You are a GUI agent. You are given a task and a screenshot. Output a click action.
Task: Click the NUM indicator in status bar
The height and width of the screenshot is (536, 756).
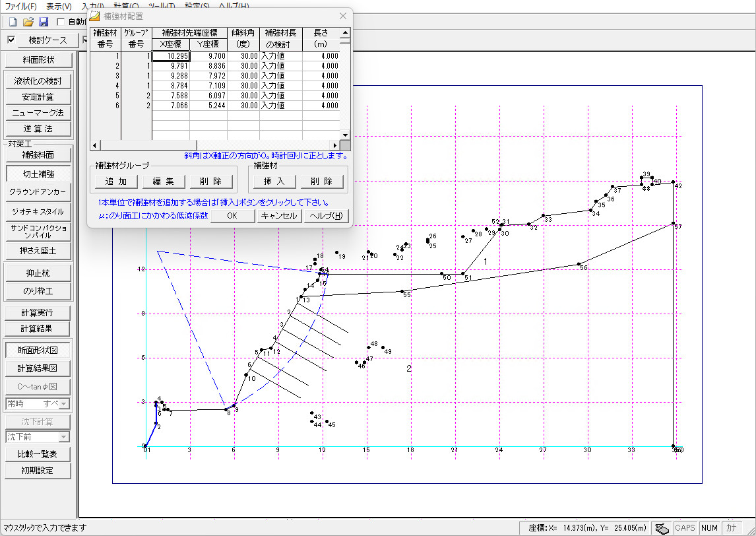[710, 528]
